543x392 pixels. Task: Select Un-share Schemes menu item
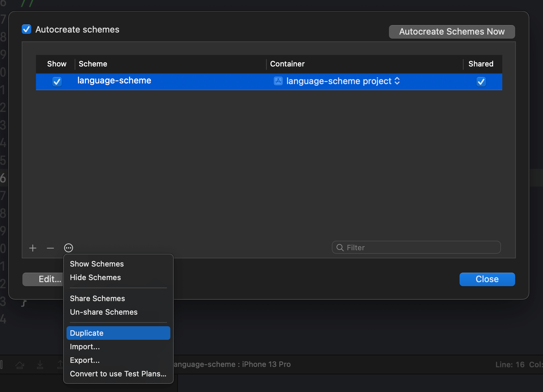click(104, 312)
